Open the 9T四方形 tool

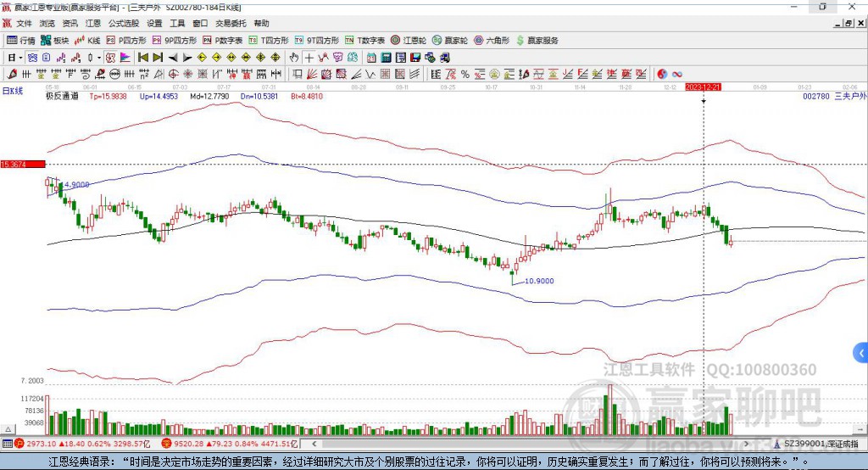(x=316, y=41)
